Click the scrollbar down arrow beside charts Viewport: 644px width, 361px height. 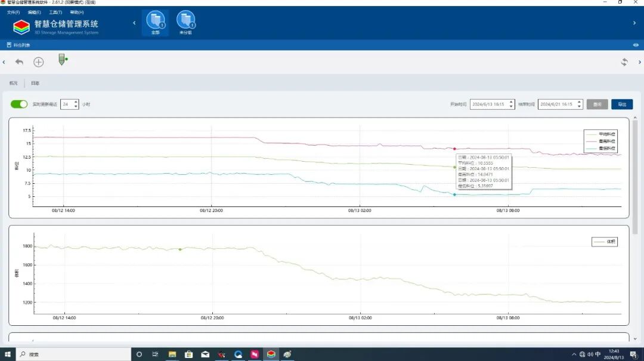coord(635,339)
